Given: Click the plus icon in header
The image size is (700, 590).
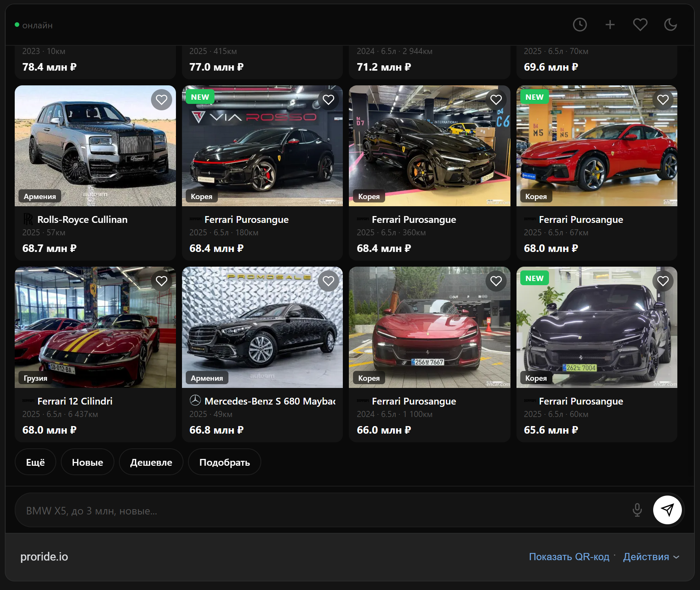Looking at the screenshot, I should [x=610, y=25].
